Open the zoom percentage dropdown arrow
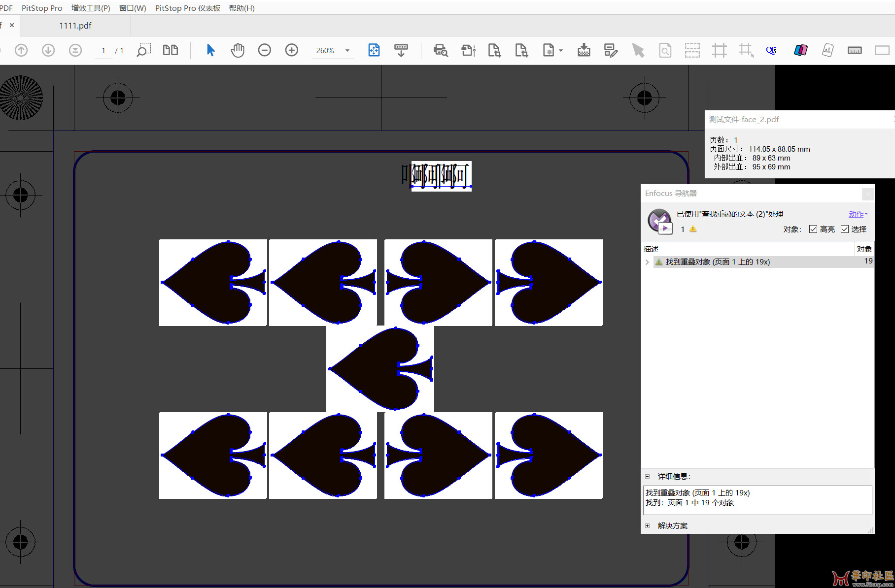This screenshot has width=895, height=588. pos(347,51)
